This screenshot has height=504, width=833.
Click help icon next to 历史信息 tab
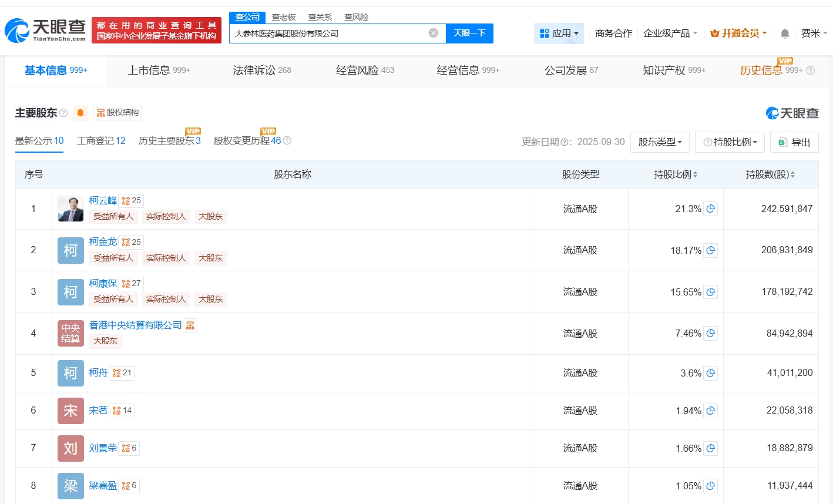coord(810,70)
